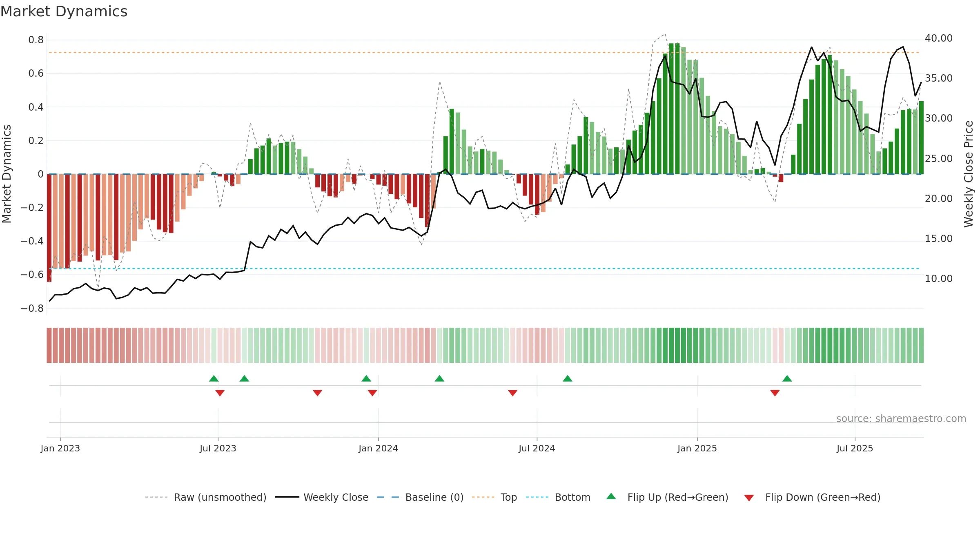
Task: Click the 0.8 left axis label
Action: tap(36, 40)
